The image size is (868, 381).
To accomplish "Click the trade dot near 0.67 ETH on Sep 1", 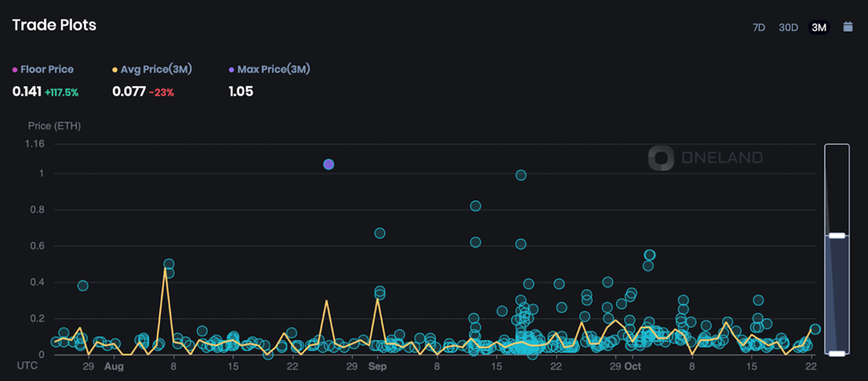I will click(x=380, y=233).
